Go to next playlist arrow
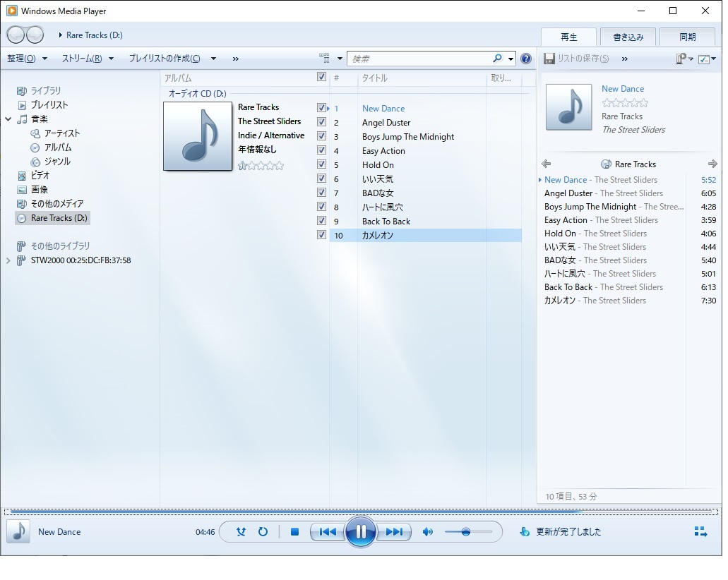The image size is (728, 580). coord(712,164)
